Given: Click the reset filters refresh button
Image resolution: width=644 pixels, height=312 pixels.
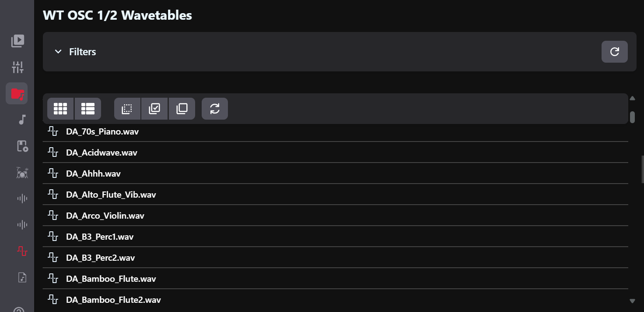Looking at the screenshot, I should point(614,52).
